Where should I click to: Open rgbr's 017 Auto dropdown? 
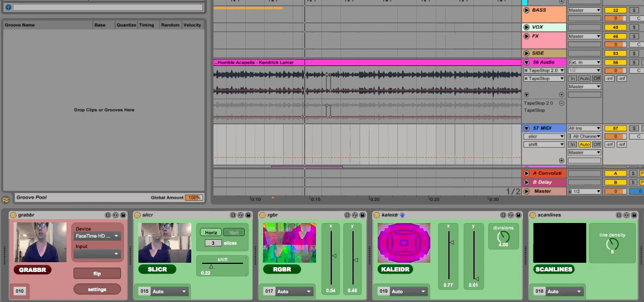294,292
